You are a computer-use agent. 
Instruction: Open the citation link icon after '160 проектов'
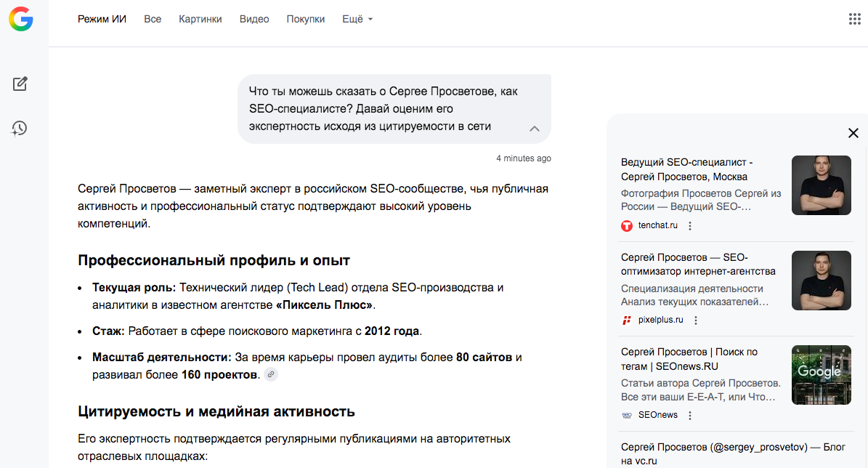[271, 374]
